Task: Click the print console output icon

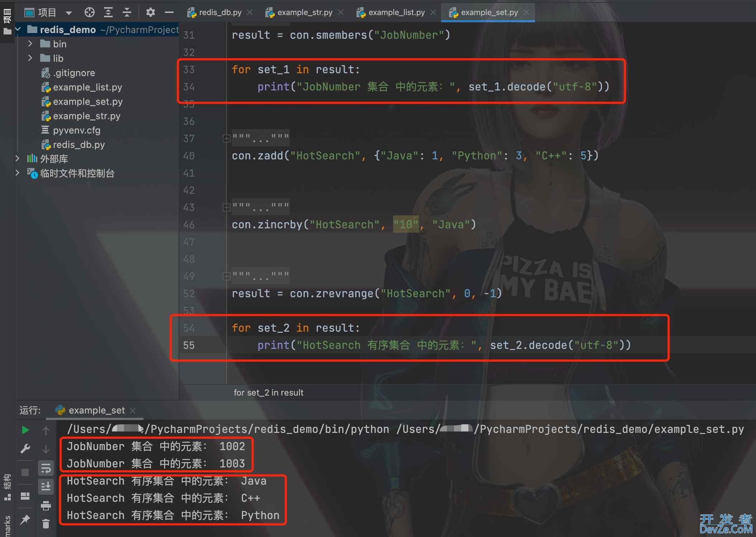Action: (46, 505)
